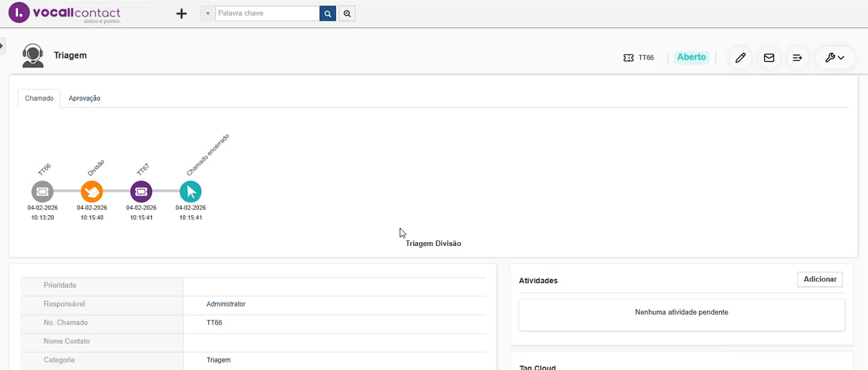Screen dimensions: 868x370
Task: Click the gray TT66 timeline marker
Action: click(x=42, y=191)
